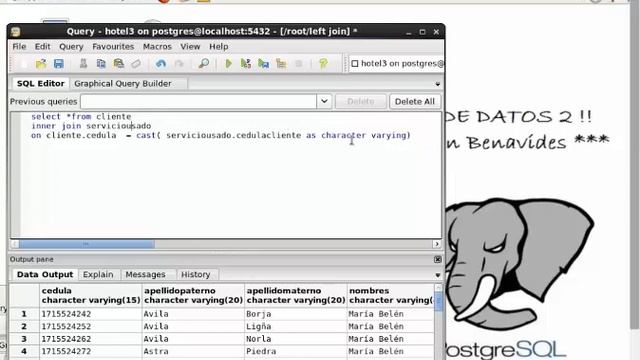Click the Ligña cell
Viewport: 640px width, 360px height.
click(x=296, y=327)
